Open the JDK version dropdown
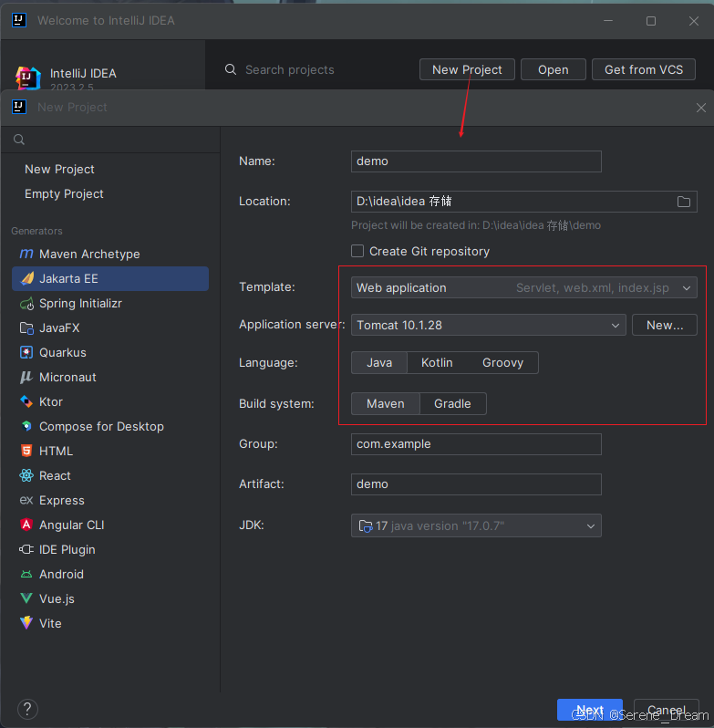 [476, 525]
